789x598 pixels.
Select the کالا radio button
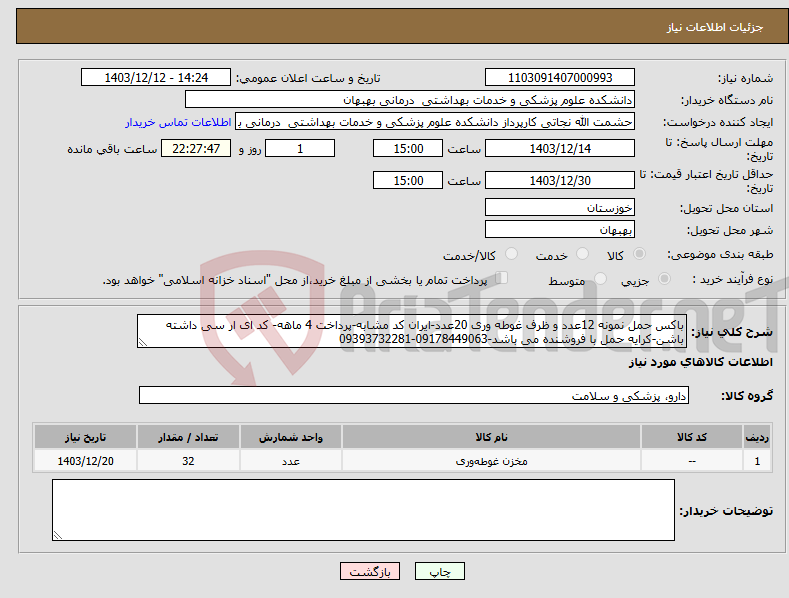tap(639, 254)
